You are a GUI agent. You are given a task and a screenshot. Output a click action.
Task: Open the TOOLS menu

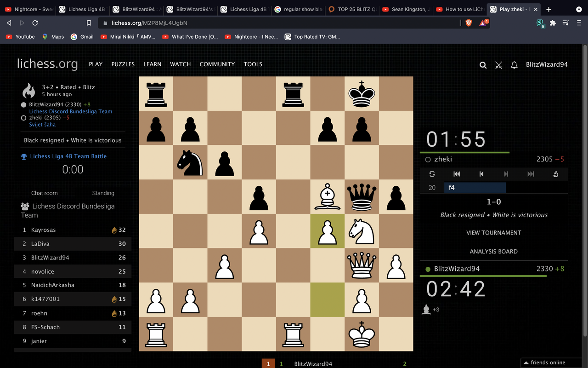tap(253, 64)
